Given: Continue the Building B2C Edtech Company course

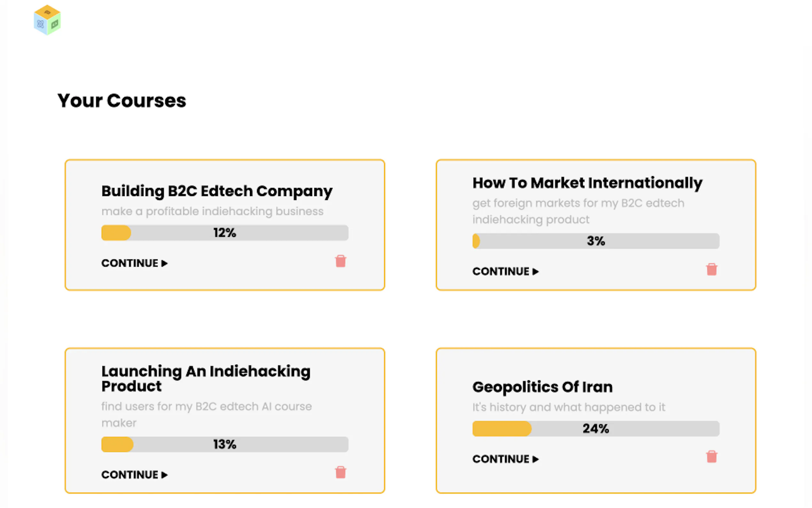Looking at the screenshot, I should tap(134, 263).
